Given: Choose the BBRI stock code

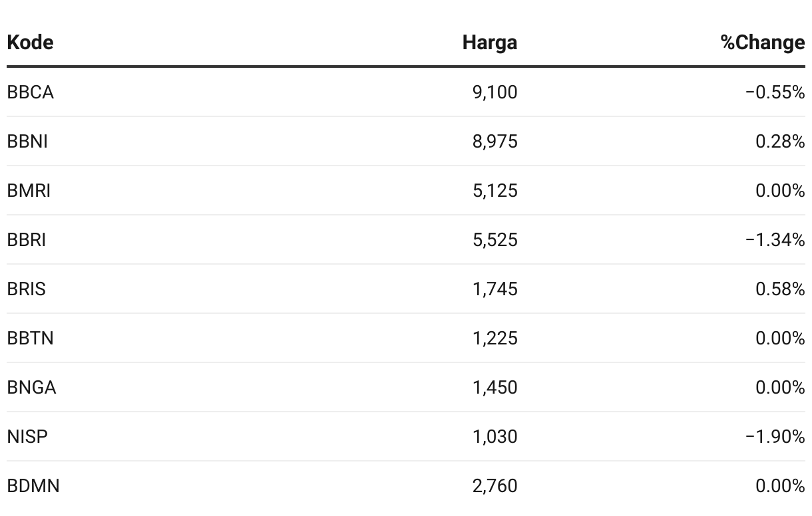Looking at the screenshot, I should [27, 240].
